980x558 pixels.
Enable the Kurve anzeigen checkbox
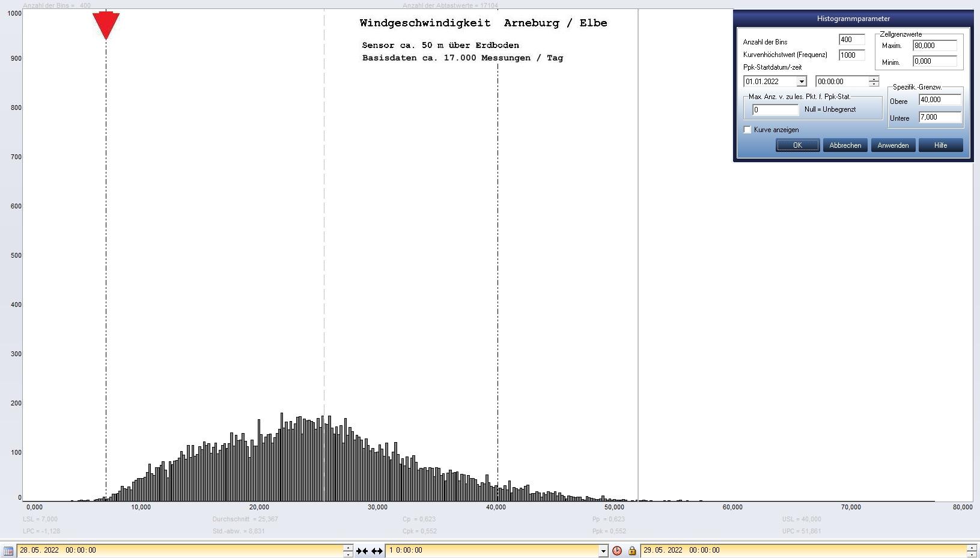point(747,130)
